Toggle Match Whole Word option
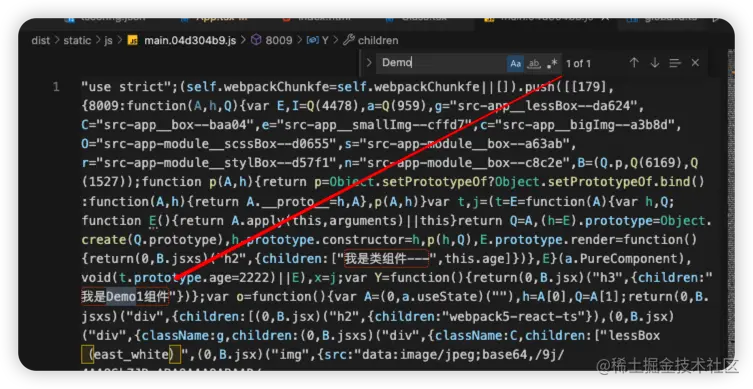This screenshot has width=753, height=389. (x=534, y=63)
